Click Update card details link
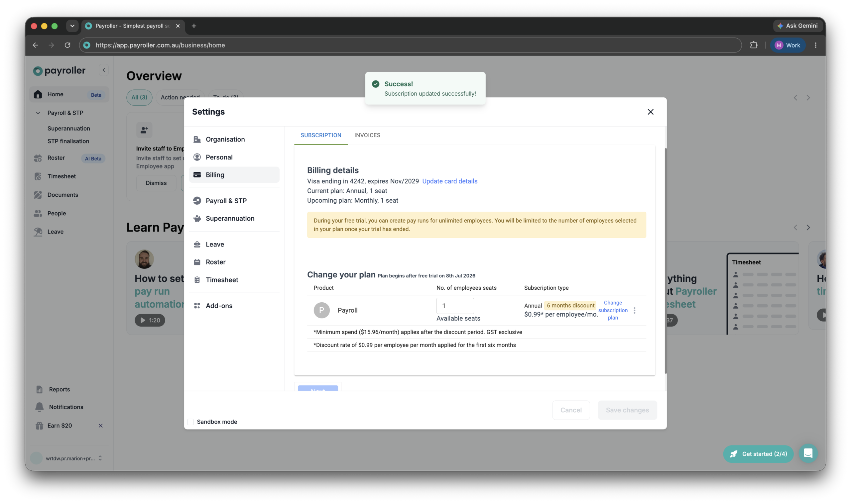This screenshot has width=851, height=504. coord(449,181)
